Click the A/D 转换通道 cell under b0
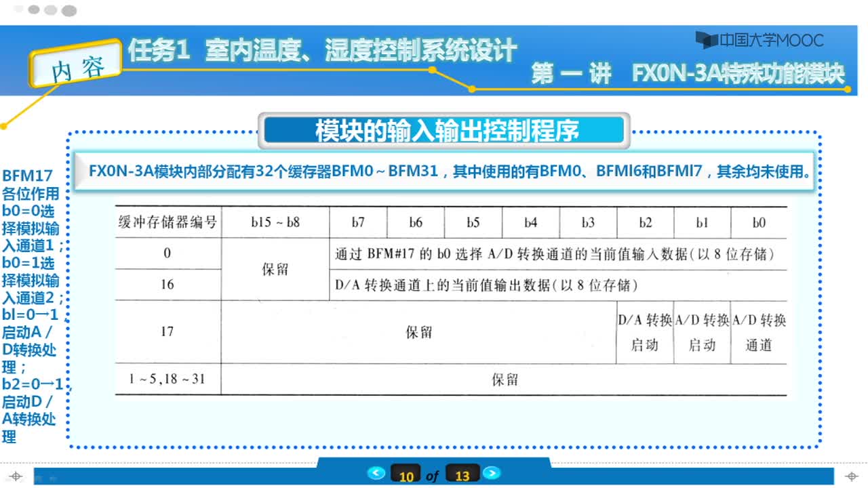868x488 pixels. coord(759,332)
